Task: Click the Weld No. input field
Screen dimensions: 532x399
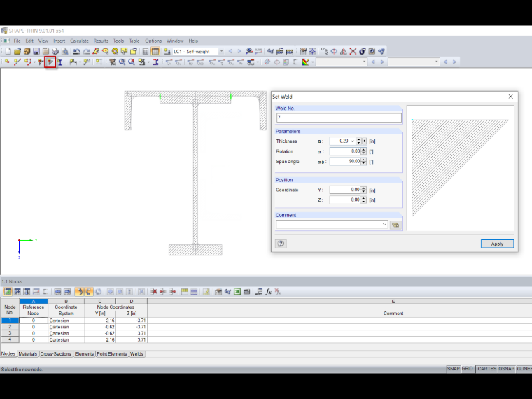Action: 339,118
